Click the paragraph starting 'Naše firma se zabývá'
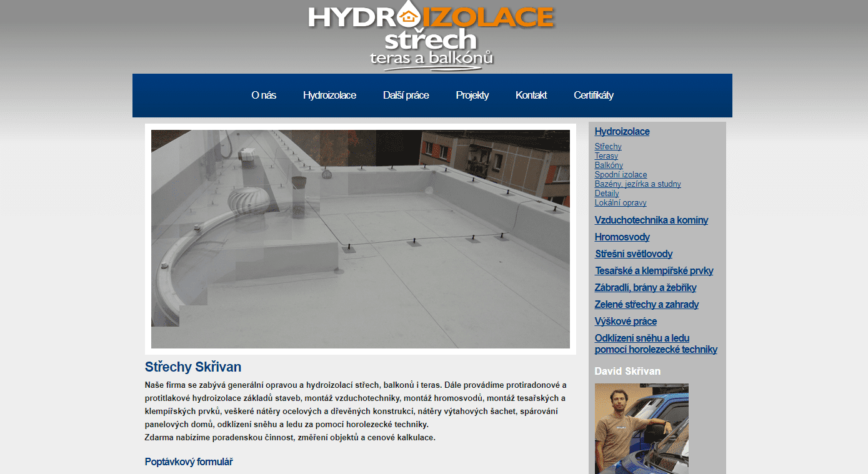Viewport: 868px width, 474px height. (x=356, y=404)
